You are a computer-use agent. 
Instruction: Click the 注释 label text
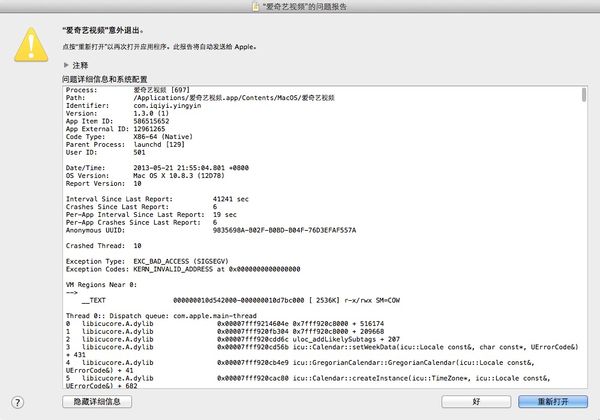80,65
